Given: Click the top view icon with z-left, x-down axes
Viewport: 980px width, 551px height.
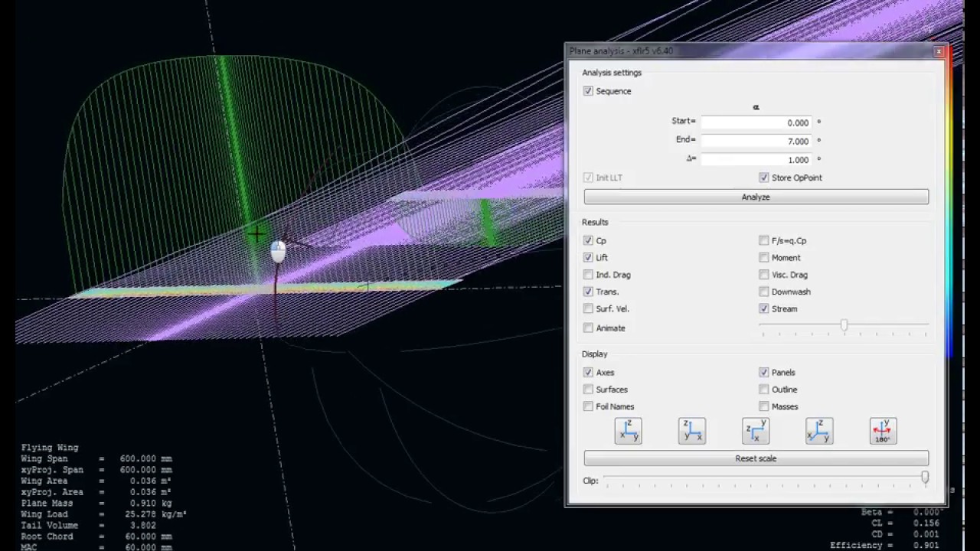Looking at the screenshot, I should click(x=756, y=431).
